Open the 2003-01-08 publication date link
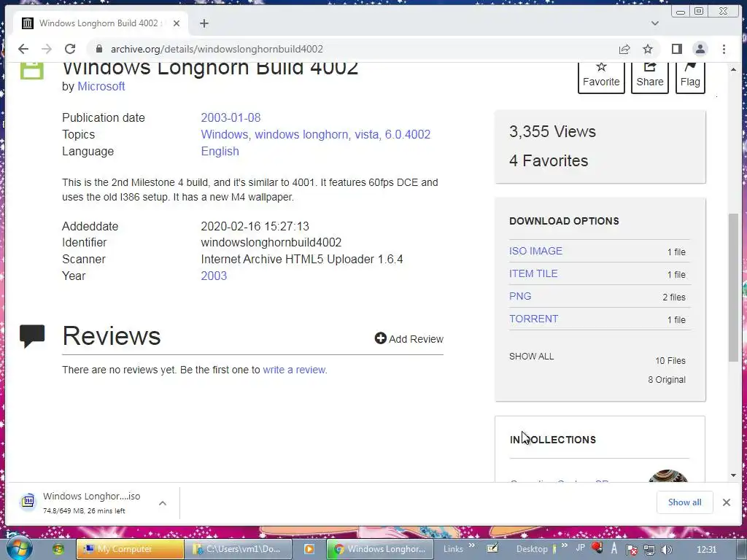 tap(231, 117)
